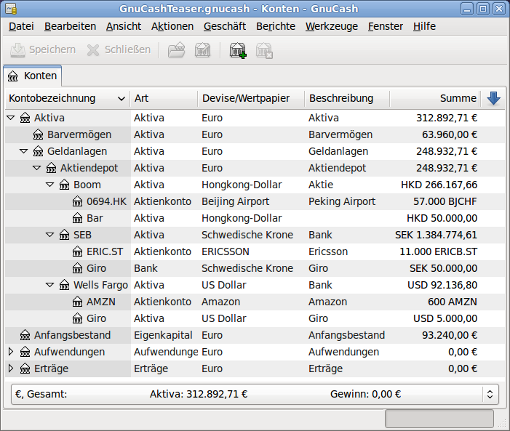The height and width of the screenshot is (431, 510).
Task: Collapse the Boom tree node
Action: tap(50, 184)
